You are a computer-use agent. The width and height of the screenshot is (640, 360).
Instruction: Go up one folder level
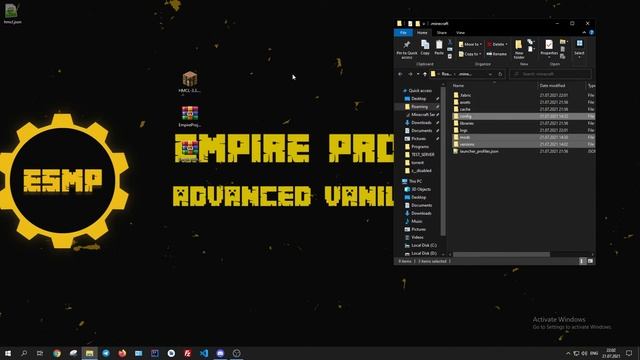click(425, 74)
